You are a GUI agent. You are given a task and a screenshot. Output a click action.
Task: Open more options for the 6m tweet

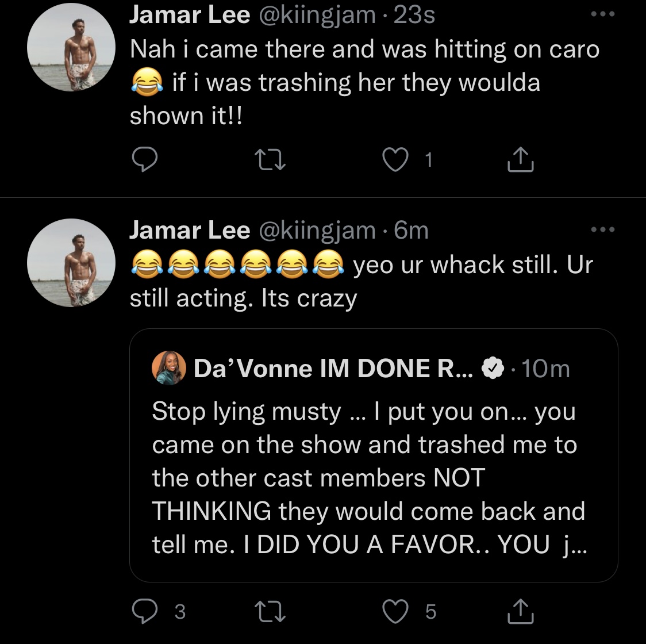click(603, 229)
